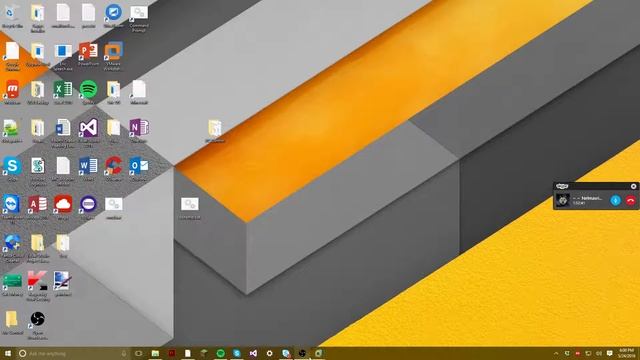Open Skype desktop shortcut
The height and width of the screenshot is (360, 640).
pos(12,169)
